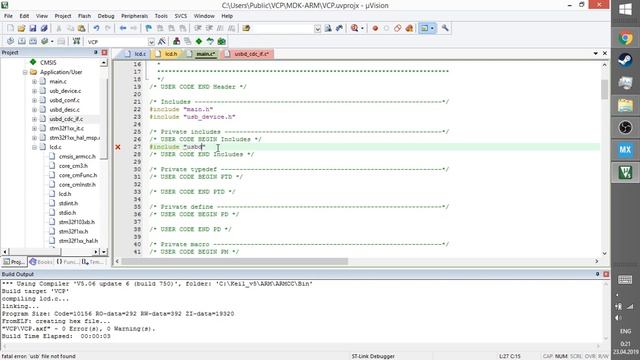
Task: Start debug session with magnifier icon
Action: pyautogui.click(x=354, y=28)
